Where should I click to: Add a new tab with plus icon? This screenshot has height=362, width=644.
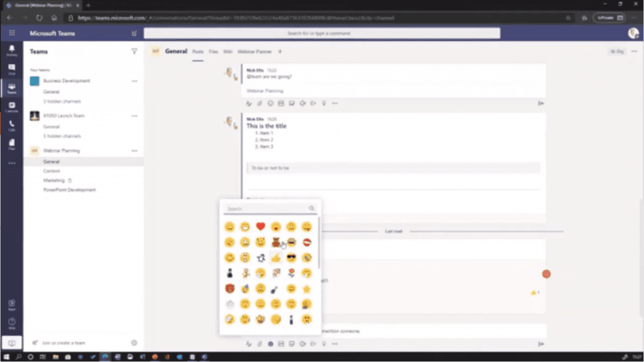coord(280,52)
